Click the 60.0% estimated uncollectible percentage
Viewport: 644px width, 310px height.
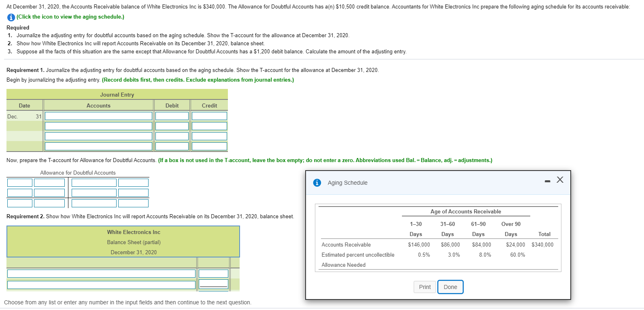pos(517,255)
